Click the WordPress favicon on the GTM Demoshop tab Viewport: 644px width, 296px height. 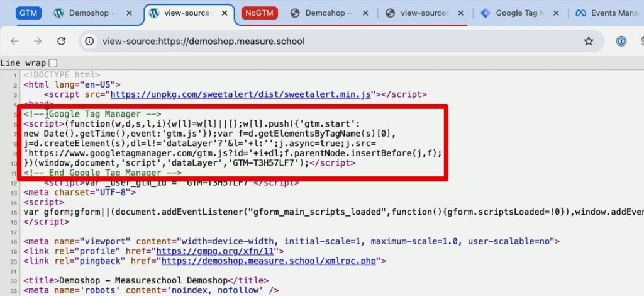(x=58, y=13)
